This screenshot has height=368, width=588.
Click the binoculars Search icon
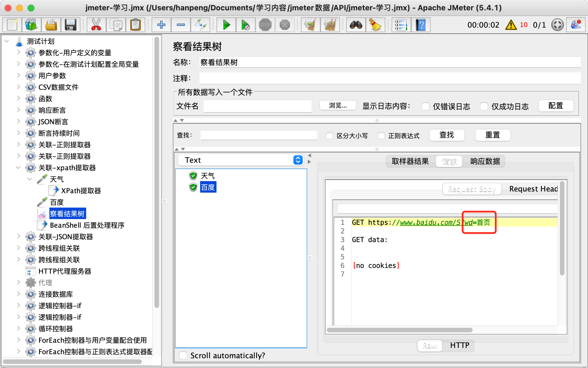356,25
